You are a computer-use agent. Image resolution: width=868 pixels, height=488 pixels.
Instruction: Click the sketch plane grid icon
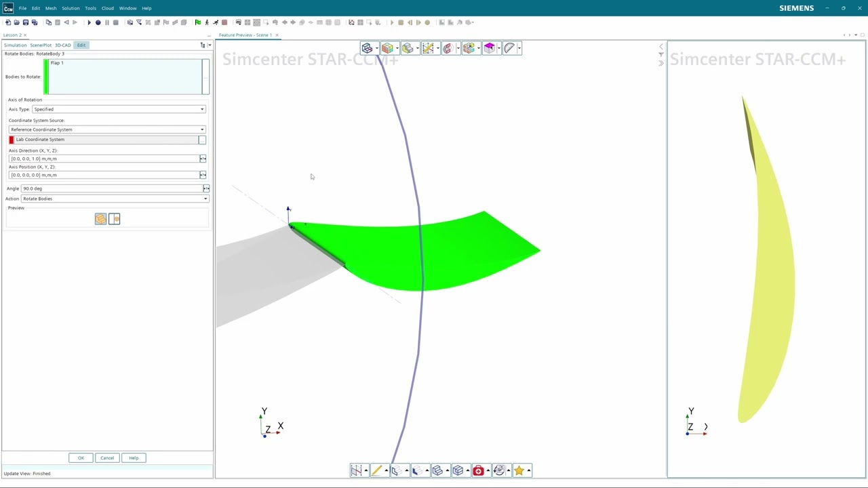(428, 48)
